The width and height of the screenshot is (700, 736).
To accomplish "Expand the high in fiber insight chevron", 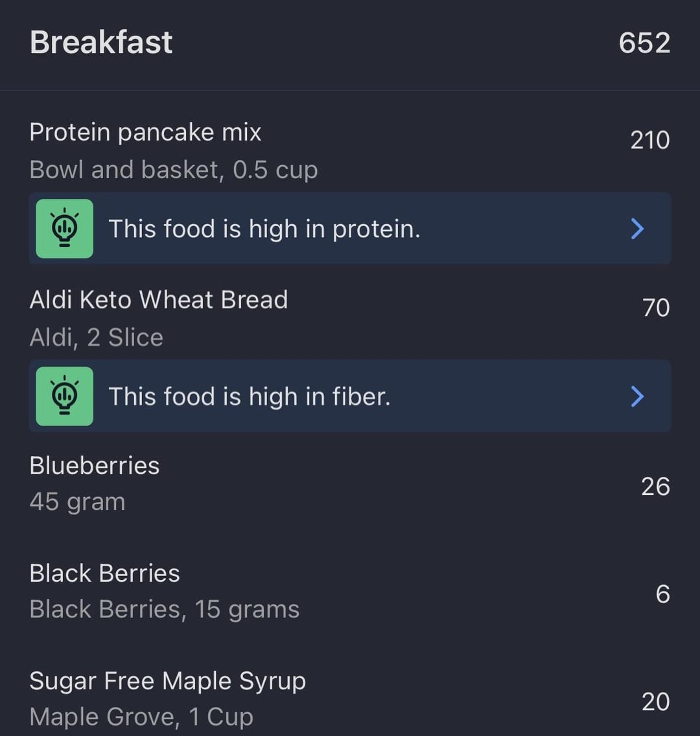I will pyautogui.click(x=637, y=396).
